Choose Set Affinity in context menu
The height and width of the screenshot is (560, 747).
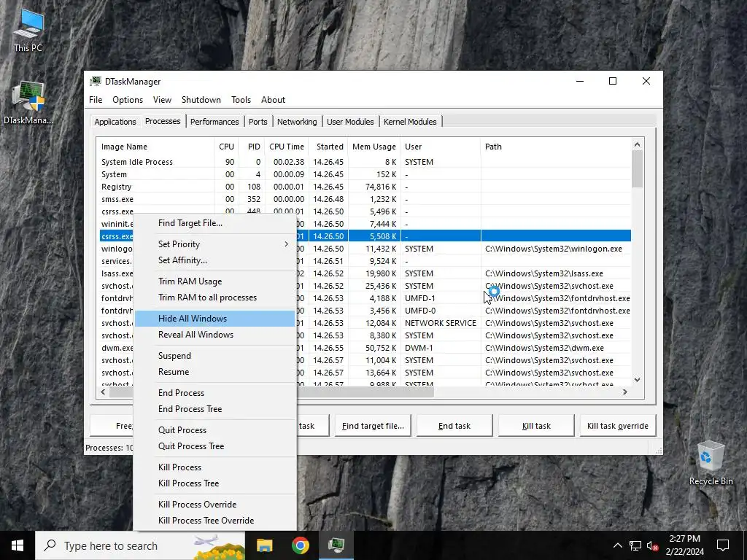click(215, 260)
